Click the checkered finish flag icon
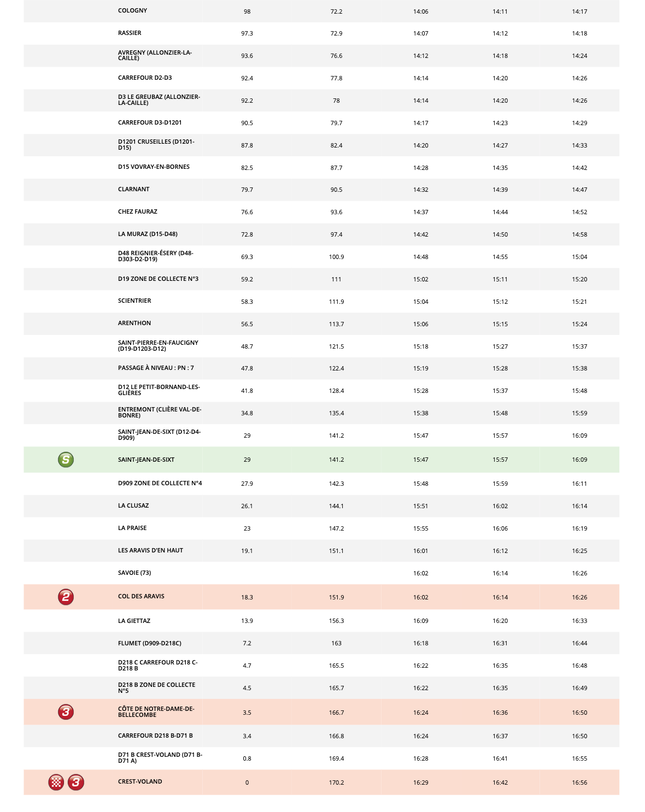 [56, 782]
